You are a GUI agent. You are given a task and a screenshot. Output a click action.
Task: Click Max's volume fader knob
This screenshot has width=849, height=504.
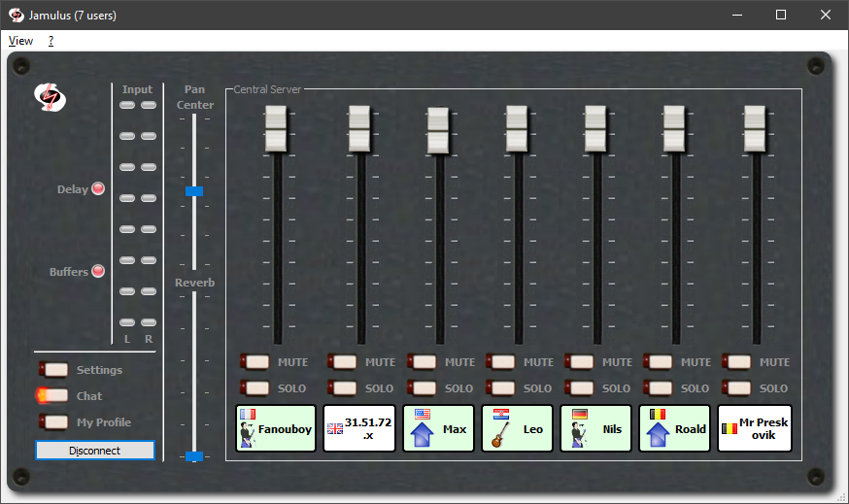point(438,130)
